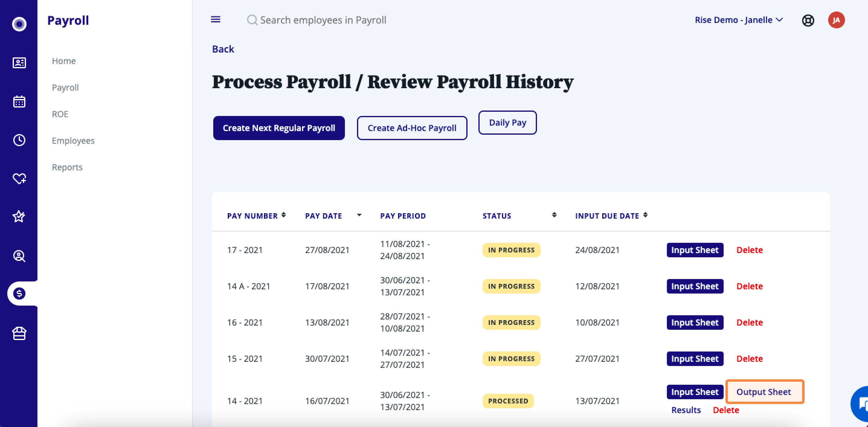Delete payroll 15 - 2021

coord(749,358)
